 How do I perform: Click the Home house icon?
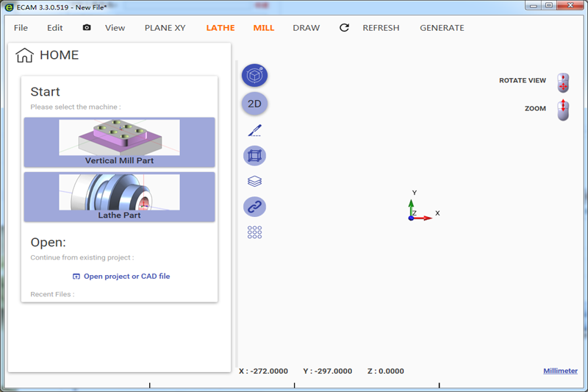point(25,55)
